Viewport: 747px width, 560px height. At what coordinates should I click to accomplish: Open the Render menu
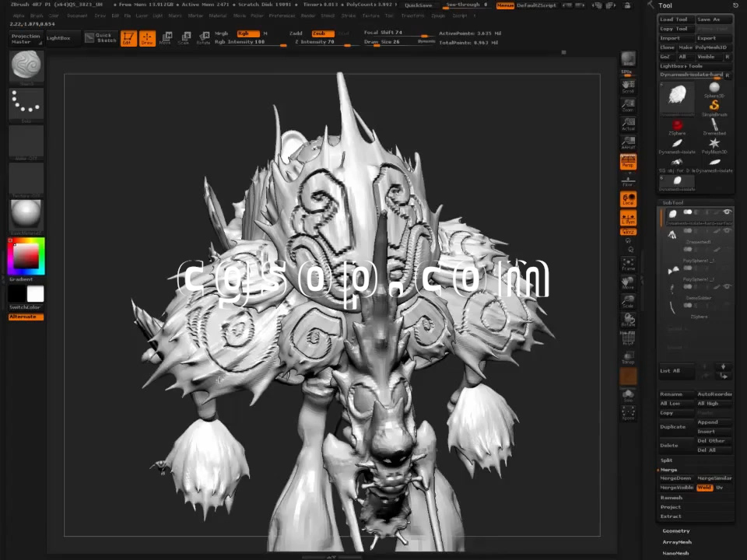[x=308, y=16]
